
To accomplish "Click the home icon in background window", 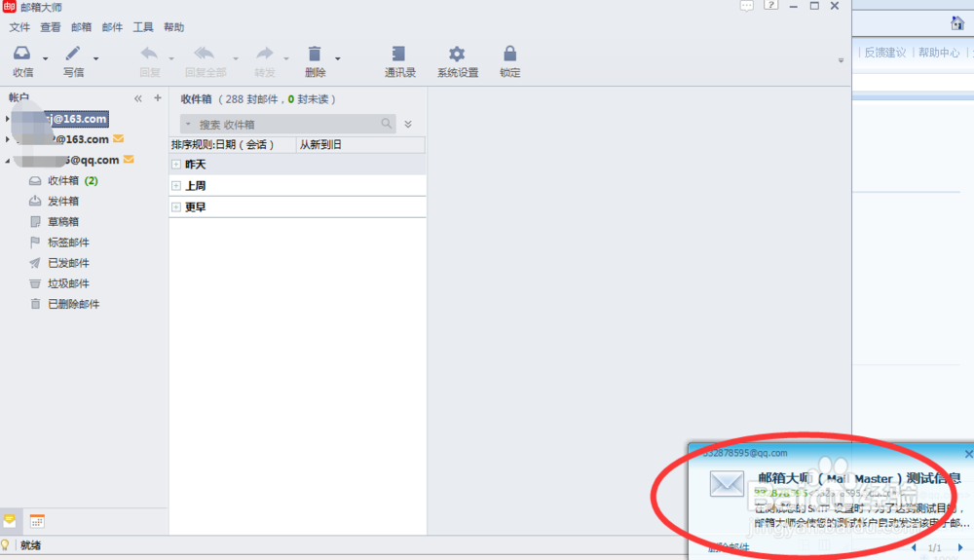I will coord(957,23).
